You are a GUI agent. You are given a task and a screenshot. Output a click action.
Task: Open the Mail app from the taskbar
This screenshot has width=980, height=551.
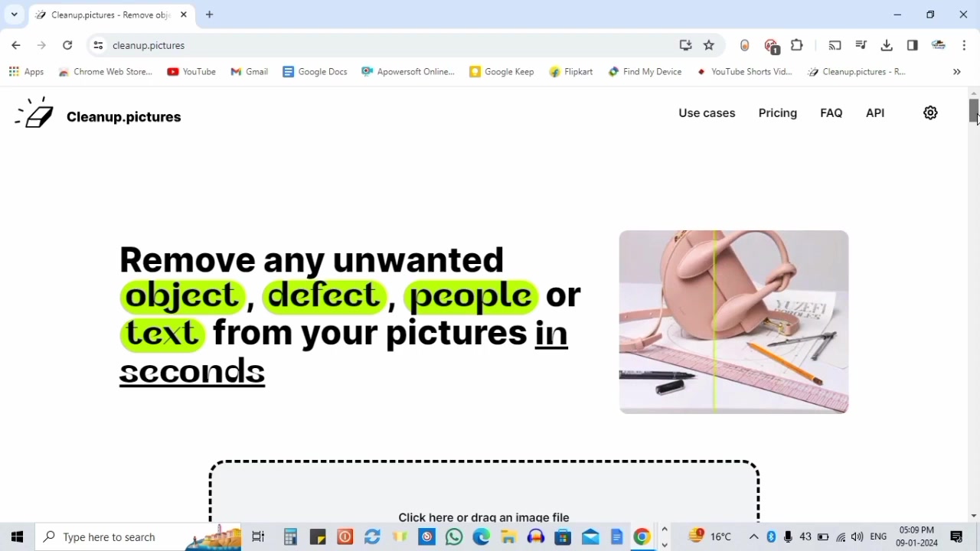[590, 536]
